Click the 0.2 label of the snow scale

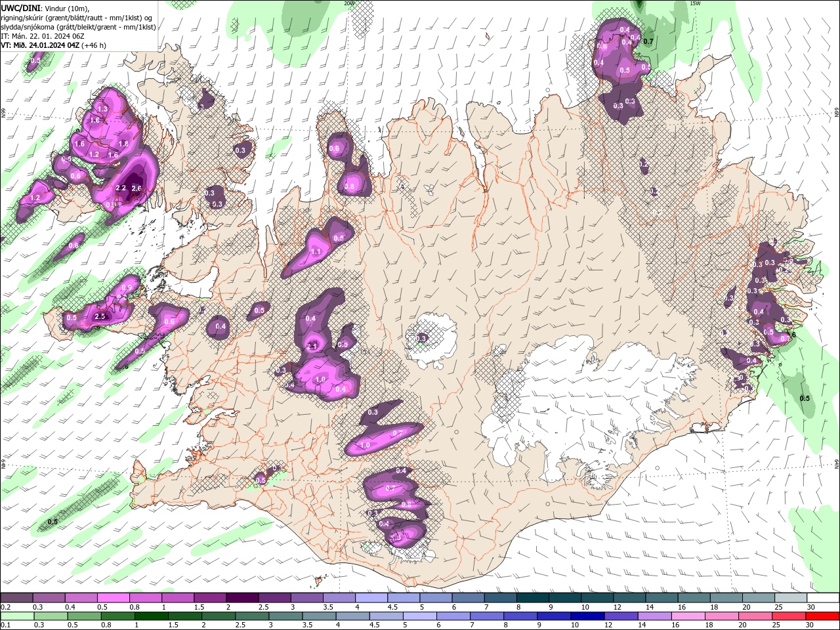pyautogui.click(x=5, y=608)
